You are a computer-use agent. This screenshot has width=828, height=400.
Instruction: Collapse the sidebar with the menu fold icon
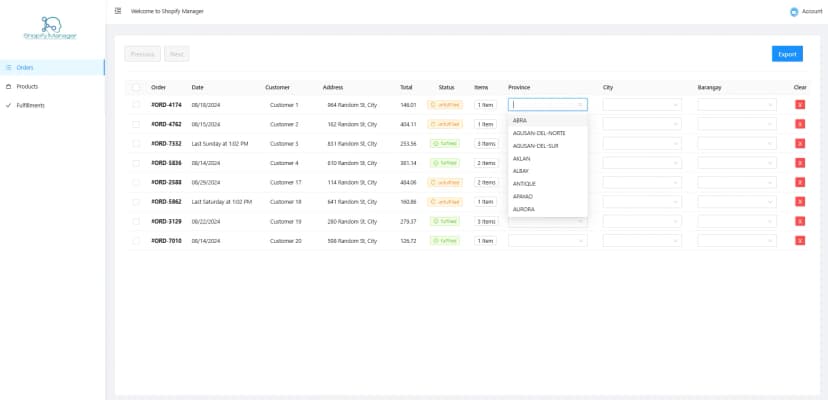[x=118, y=11]
